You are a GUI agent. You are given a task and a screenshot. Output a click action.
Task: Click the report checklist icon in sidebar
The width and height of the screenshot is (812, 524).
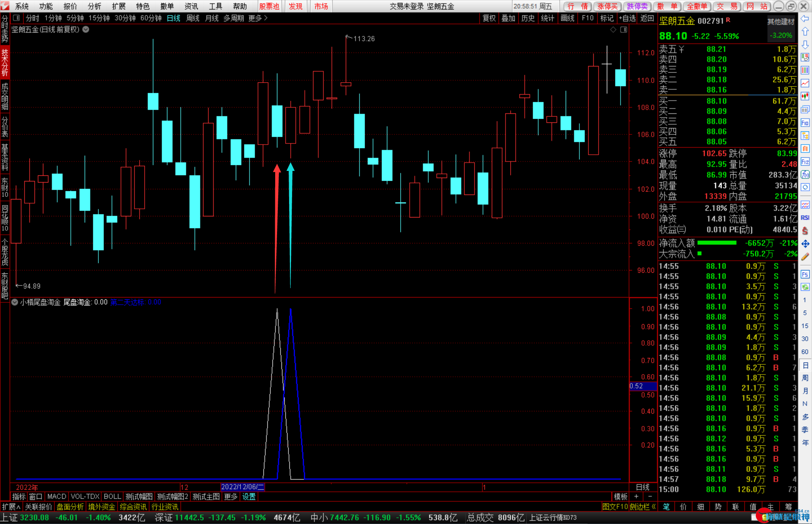tap(805, 57)
